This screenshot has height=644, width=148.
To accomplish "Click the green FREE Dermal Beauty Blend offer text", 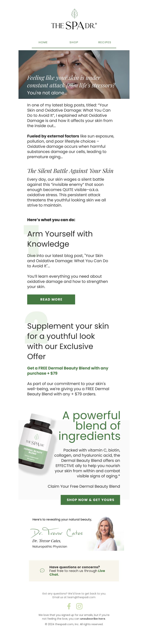I will point(68,371).
